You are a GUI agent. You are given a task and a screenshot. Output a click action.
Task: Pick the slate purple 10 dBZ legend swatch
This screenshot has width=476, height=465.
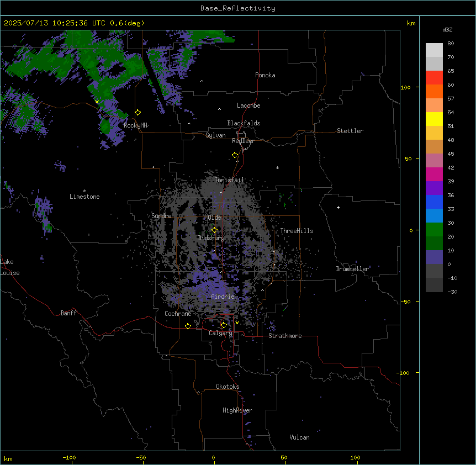click(434, 257)
